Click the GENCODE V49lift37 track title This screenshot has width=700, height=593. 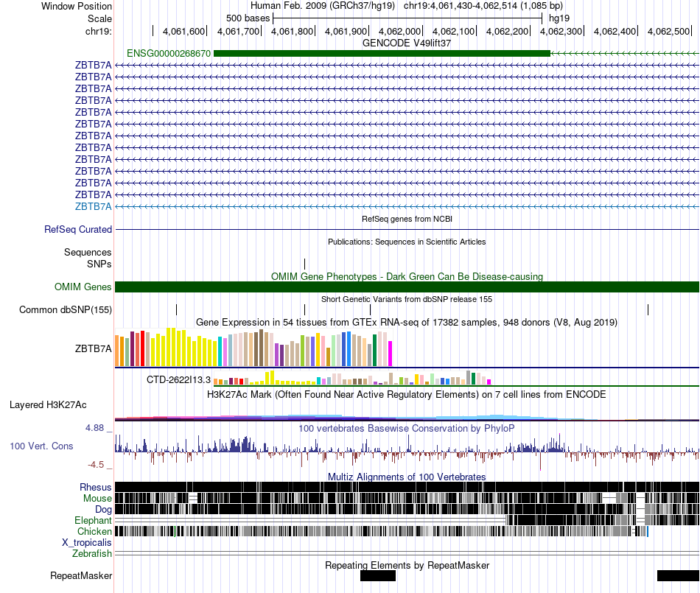[407, 43]
